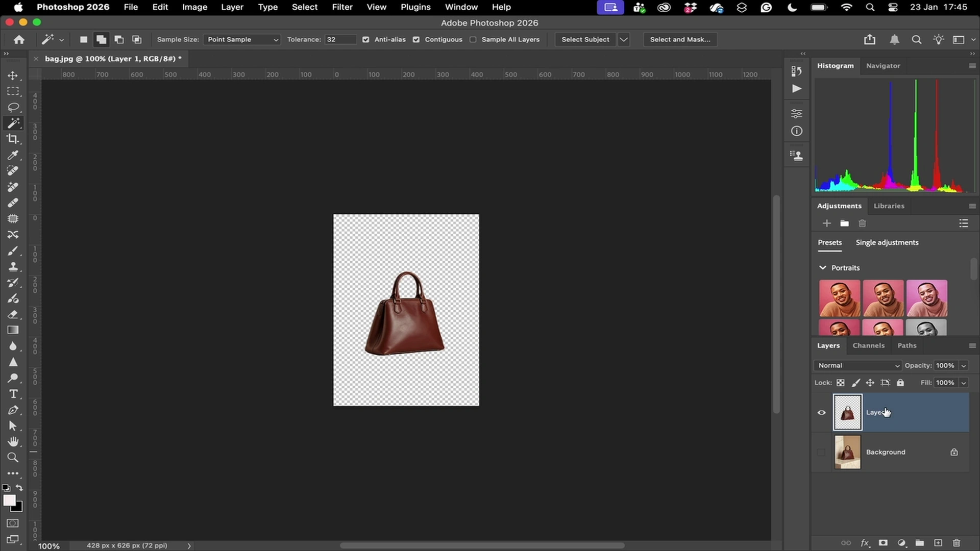The image size is (980, 551).
Task: Click the foreground color swatch
Action: coord(10,501)
